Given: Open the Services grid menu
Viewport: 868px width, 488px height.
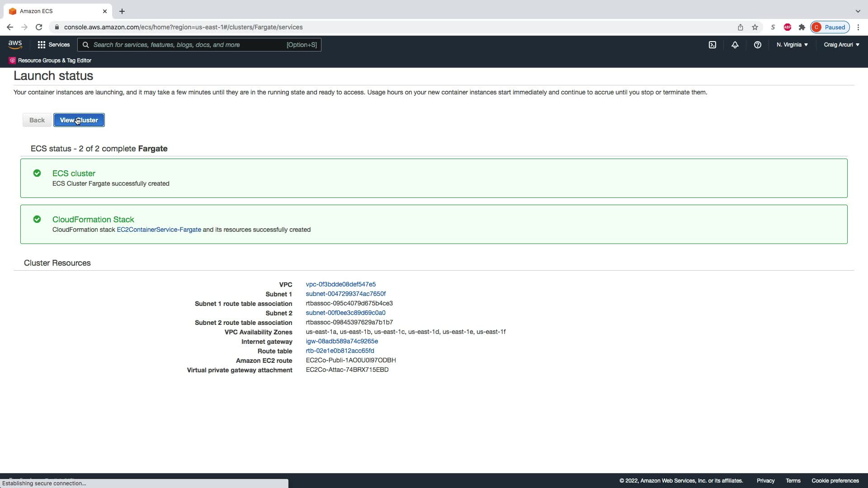Looking at the screenshot, I should point(53,45).
